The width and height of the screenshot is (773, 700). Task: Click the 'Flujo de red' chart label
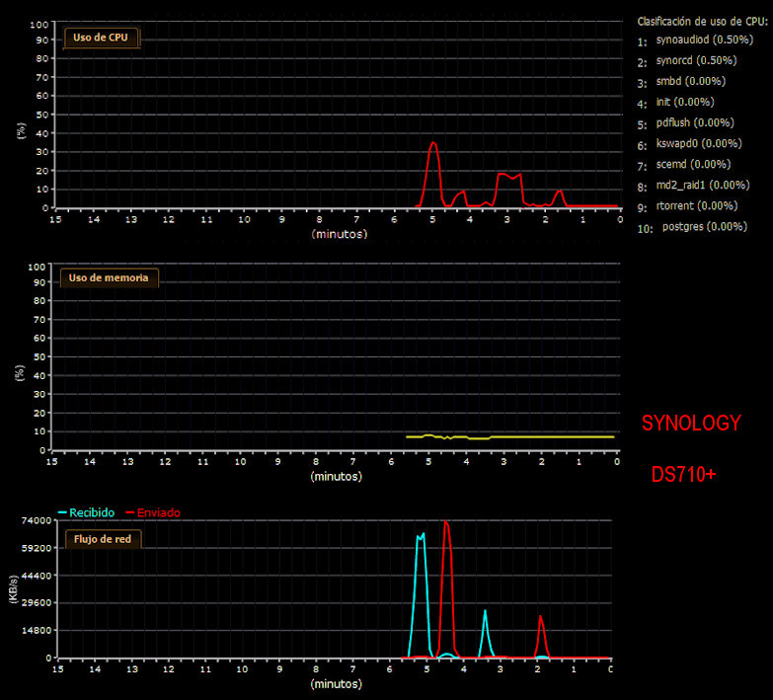point(103,539)
